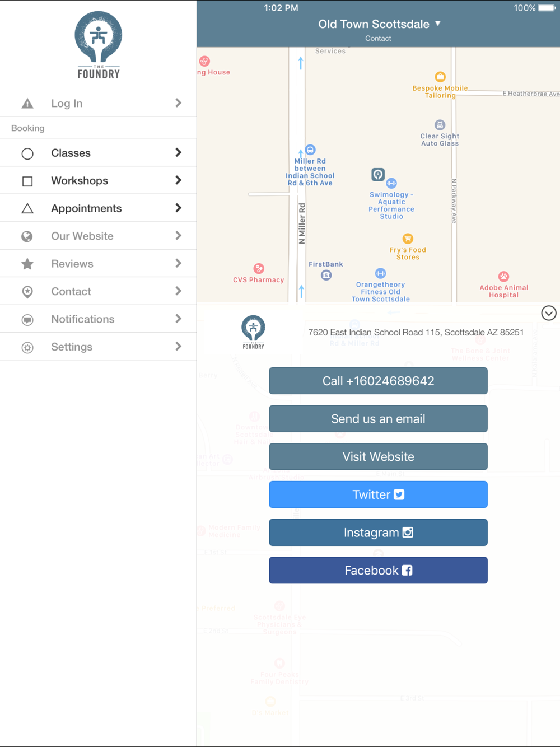Tap the star icon beside Reviews
Screen dimensions: 560x747
tap(27, 264)
